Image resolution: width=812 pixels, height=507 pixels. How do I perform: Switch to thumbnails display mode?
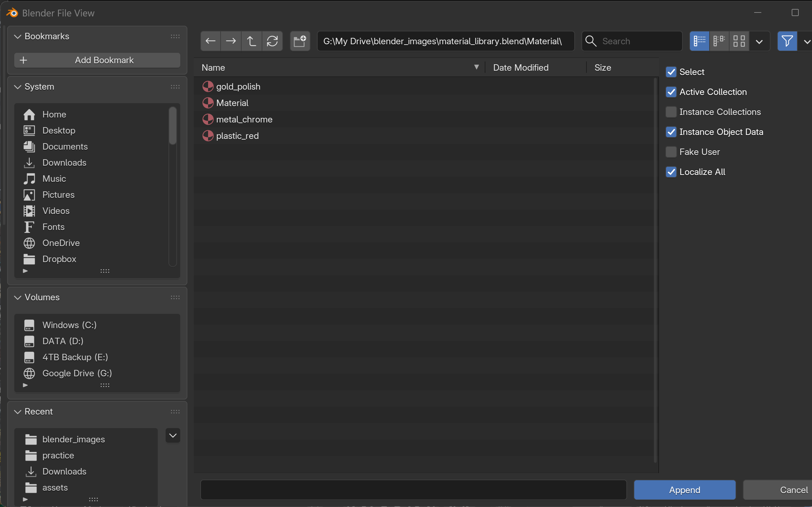point(739,41)
